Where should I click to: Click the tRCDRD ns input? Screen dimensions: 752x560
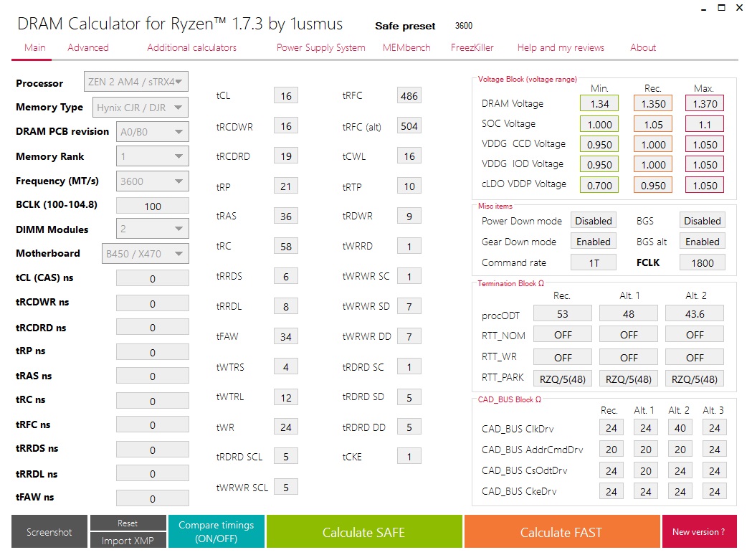153,327
